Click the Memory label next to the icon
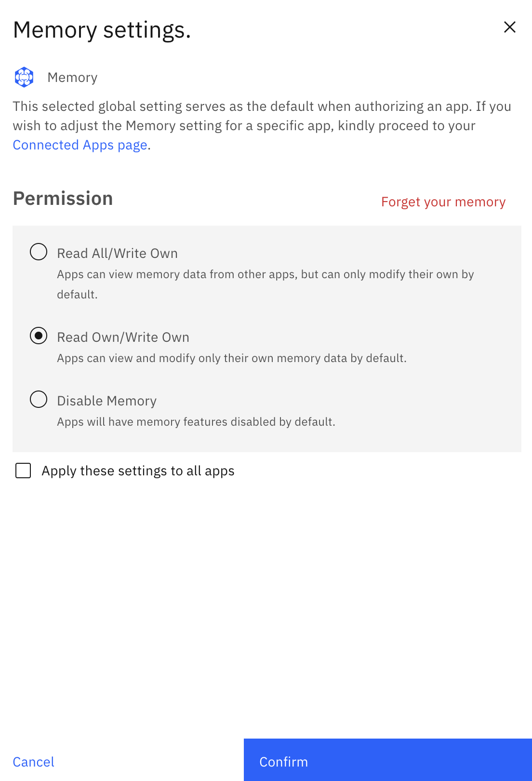 point(72,77)
